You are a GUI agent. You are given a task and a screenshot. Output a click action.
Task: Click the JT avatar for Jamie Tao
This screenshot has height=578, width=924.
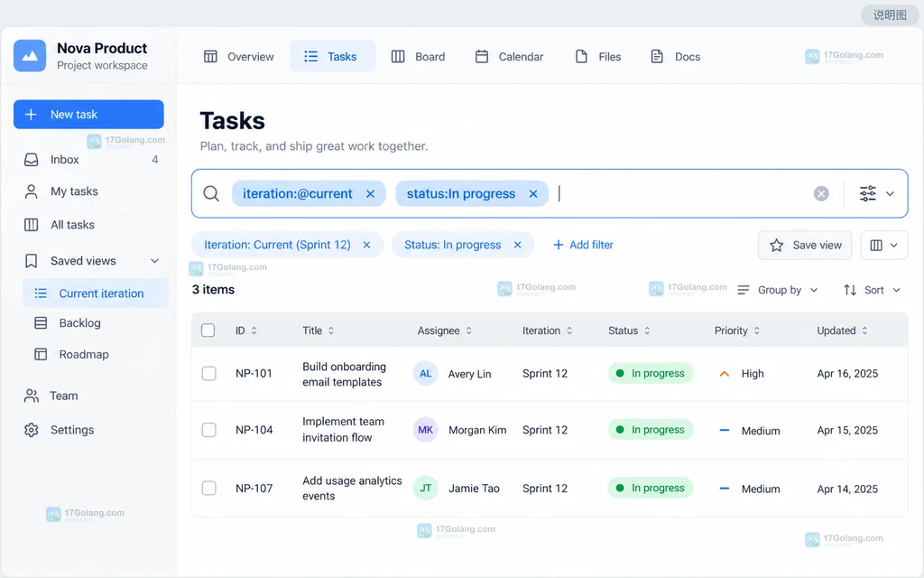[426, 488]
